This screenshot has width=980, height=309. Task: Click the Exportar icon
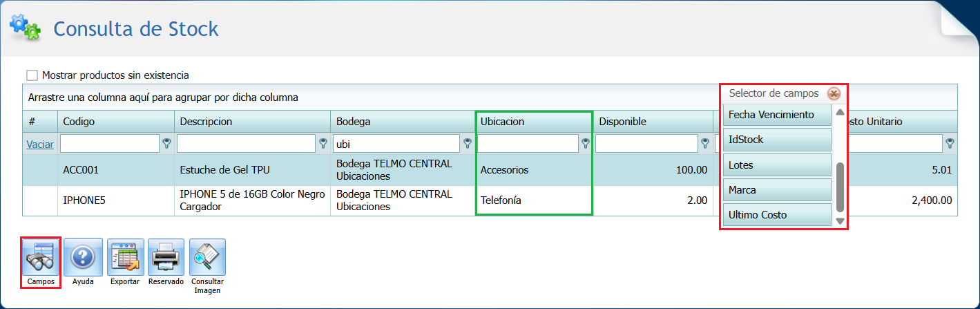point(125,257)
